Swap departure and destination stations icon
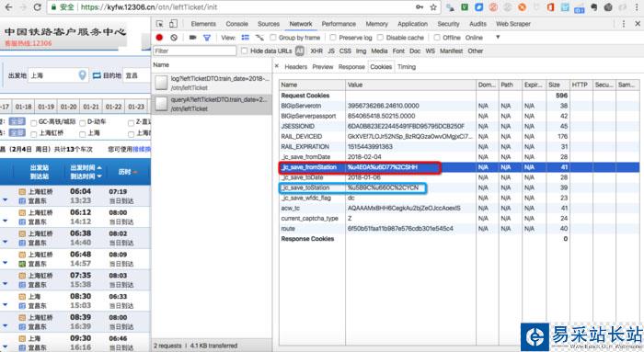The image size is (644, 352). click(97, 75)
